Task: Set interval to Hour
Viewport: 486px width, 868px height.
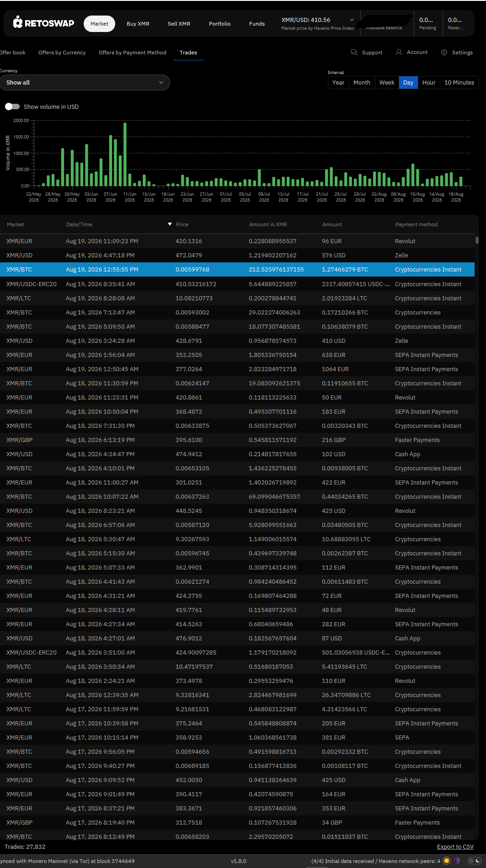Action: [429, 83]
